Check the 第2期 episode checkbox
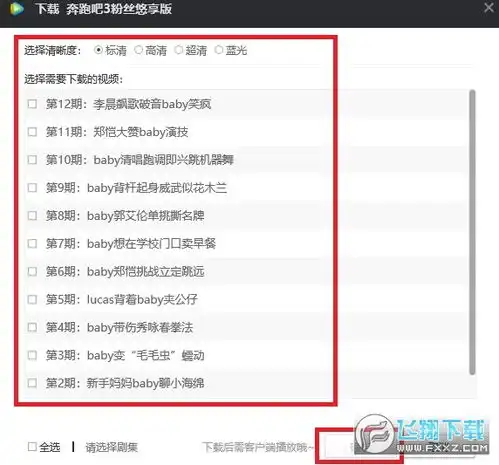The image size is (499, 465). (x=32, y=383)
